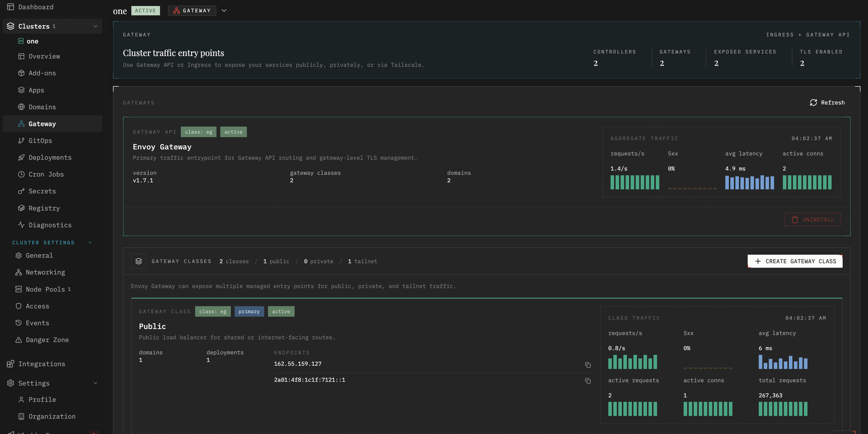Viewport: 868px width, 434px height.
Task: Click the avg latency bar chart
Action: (x=749, y=182)
